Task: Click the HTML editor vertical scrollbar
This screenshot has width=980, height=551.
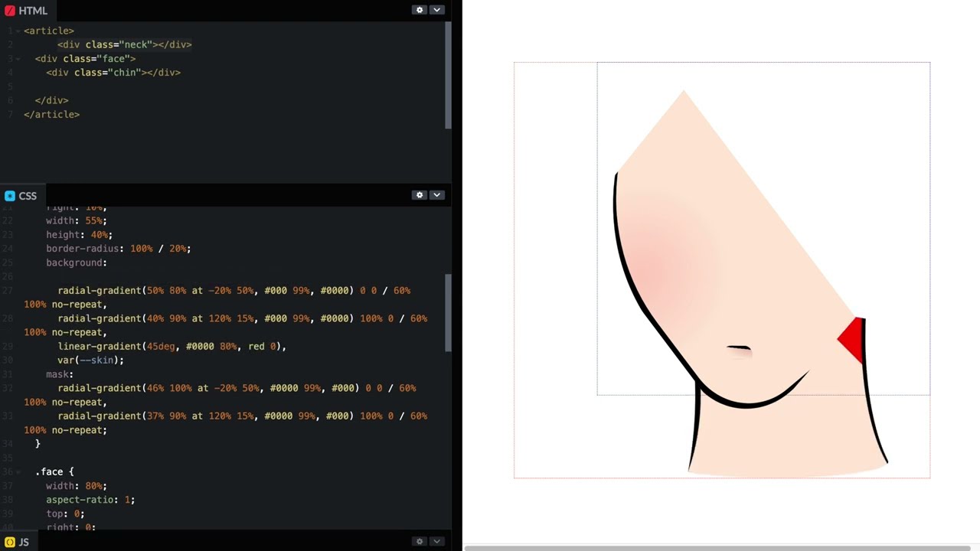Action: 449,75
